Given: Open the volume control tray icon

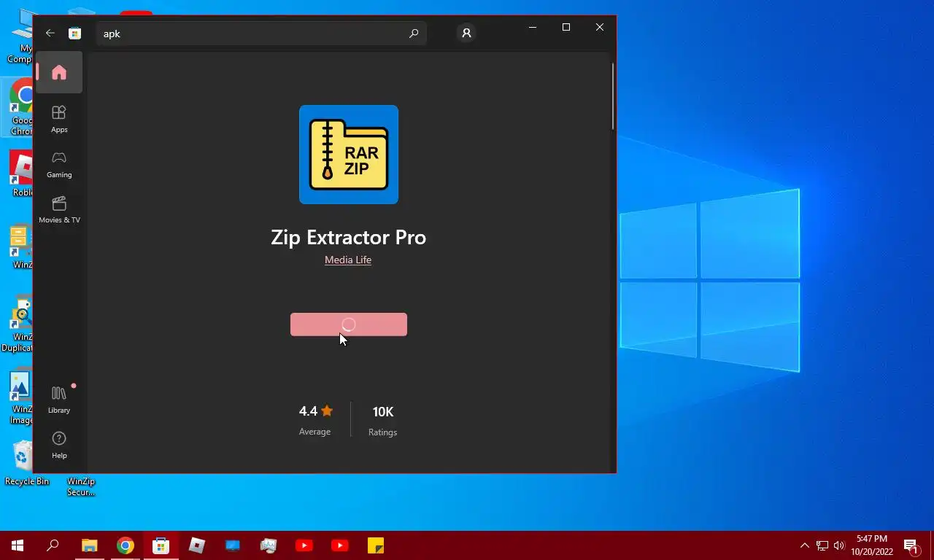Looking at the screenshot, I should click(x=839, y=545).
